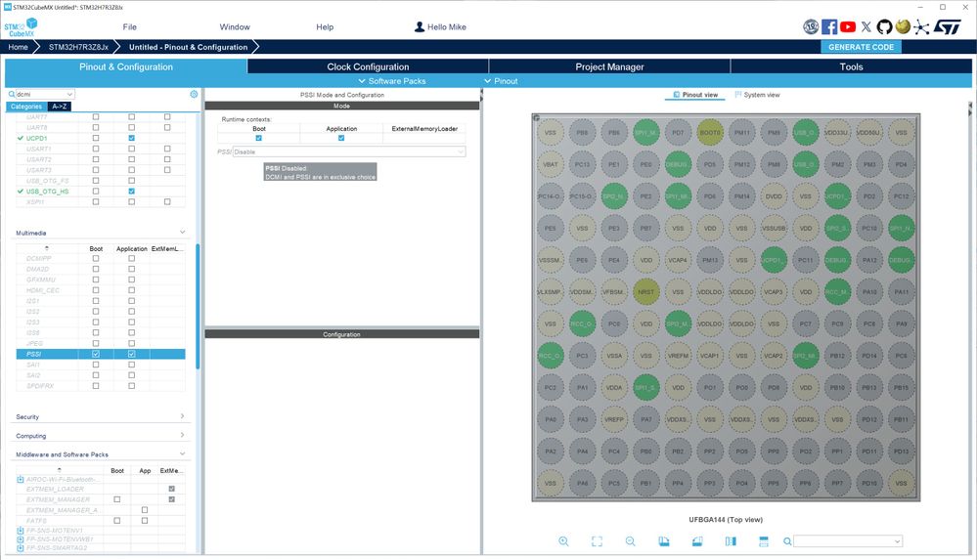This screenshot has width=977, height=560.
Task: Open the peripheral search dropdown
Action: pyautogui.click(x=69, y=94)
